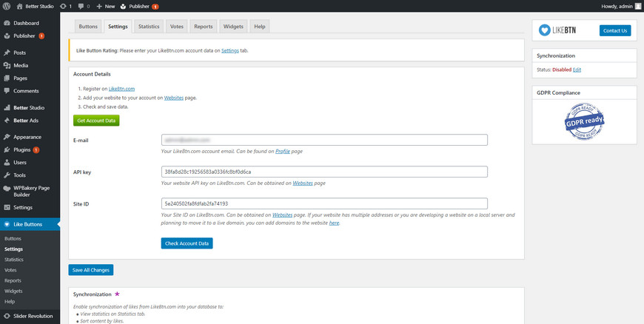Open the comments bubble icon in admin bar
This screenshot has width=644, height=324.
click(x=81, y=6)
